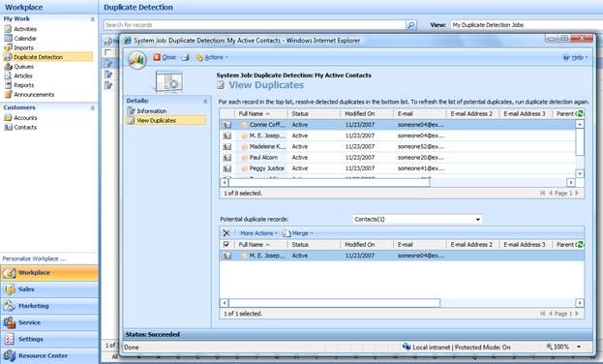Screen dimensions: 603x364
Task: Sort top list by Modified On
Action: (x=367, y=114)
